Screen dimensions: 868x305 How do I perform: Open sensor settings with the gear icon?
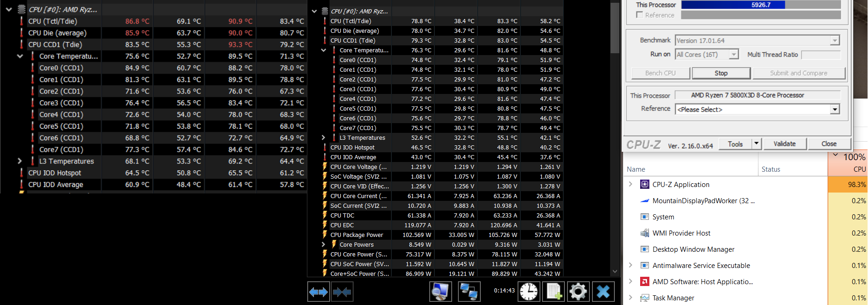pos(578,292)
